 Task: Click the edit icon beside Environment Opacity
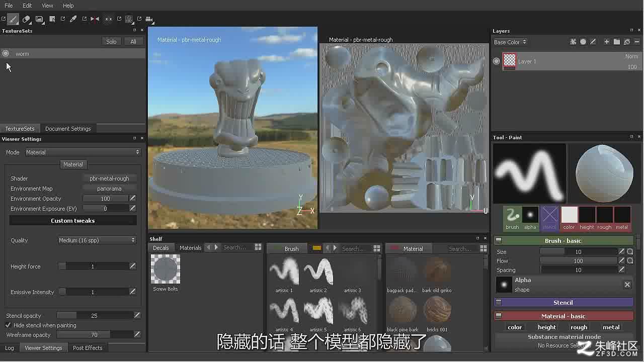pos(133,198)
